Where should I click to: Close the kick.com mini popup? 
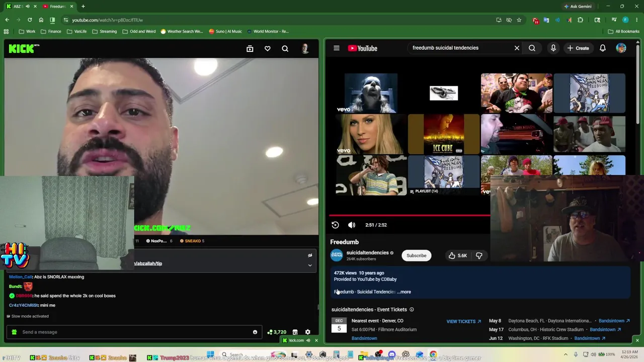[316, 340]
